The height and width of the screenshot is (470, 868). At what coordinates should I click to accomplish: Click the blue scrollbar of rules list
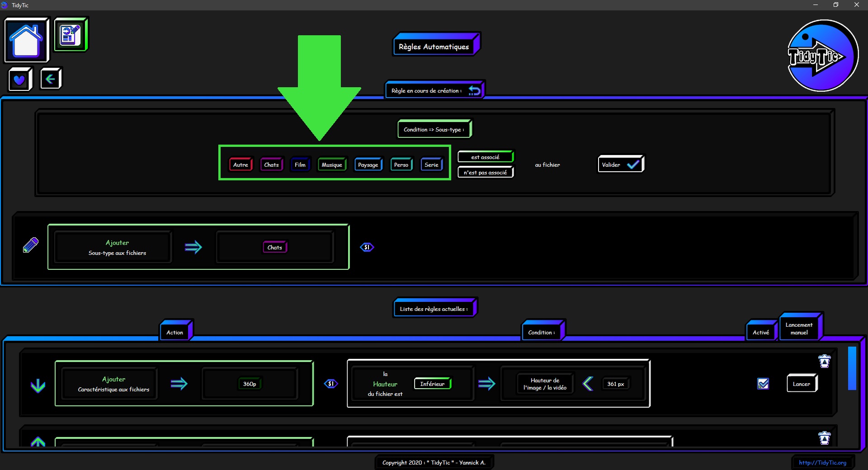coord(852,368)
